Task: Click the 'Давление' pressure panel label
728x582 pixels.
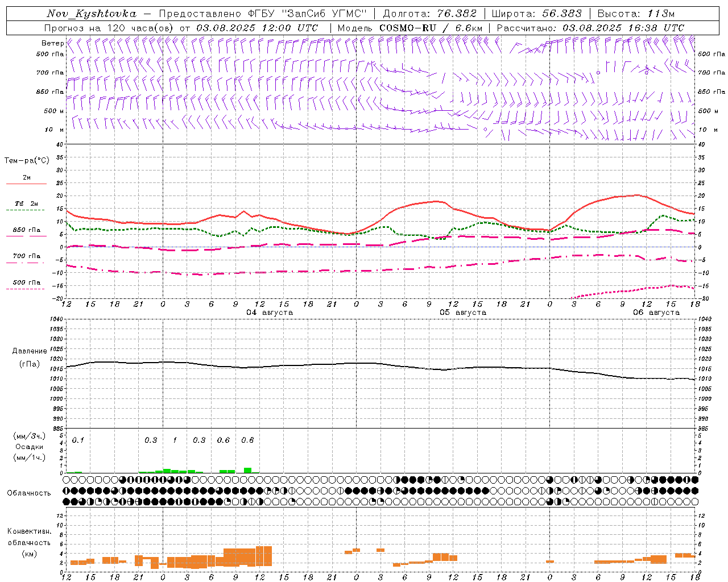Action: tap(29, 351)
